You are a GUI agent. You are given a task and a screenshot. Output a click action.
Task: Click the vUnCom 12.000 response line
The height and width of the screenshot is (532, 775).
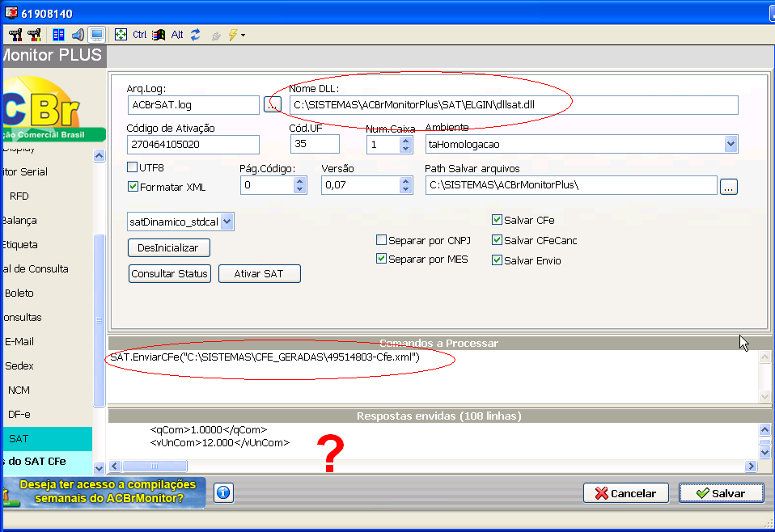click(x=220, y=442)
